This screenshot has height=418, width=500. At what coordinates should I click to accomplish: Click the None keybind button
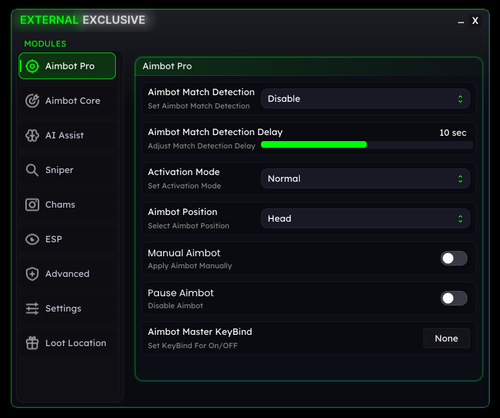[x=446, y=338]
